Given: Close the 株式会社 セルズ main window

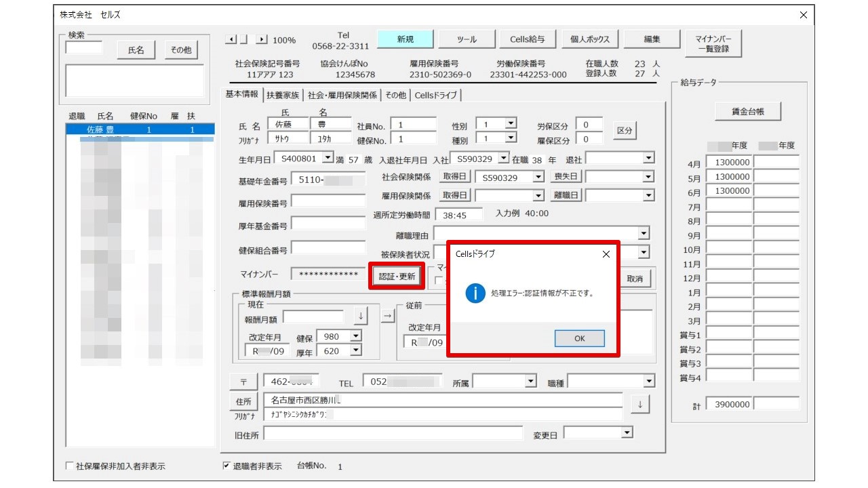Looking at the screenshot, I should tap(804, 15).
